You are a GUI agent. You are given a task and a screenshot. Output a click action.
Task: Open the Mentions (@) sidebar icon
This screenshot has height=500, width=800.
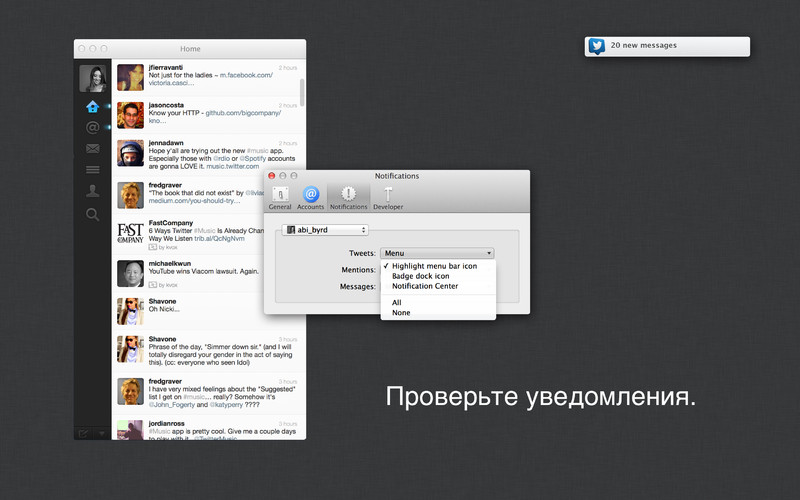tap(92, 128)
